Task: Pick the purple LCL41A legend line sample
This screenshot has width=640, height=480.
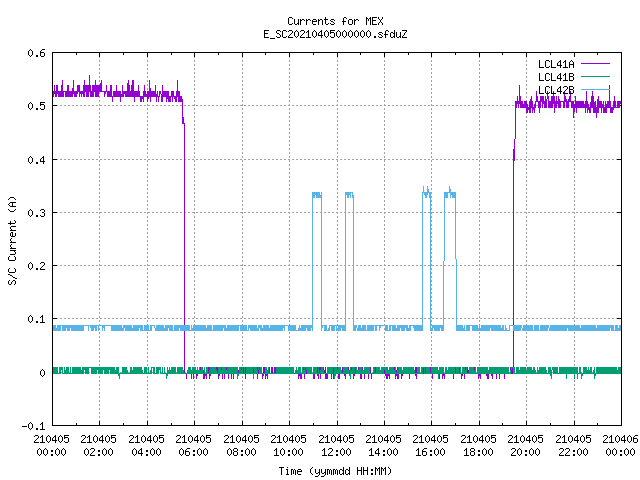Action: 595,64
